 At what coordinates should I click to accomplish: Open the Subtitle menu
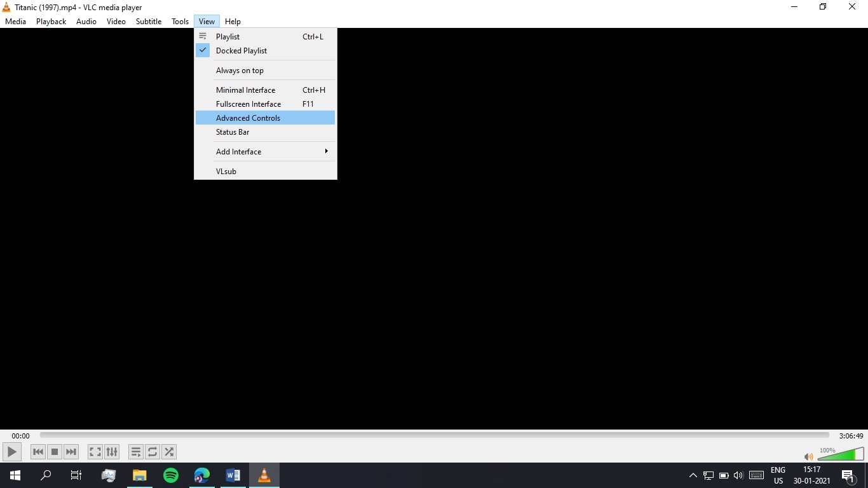(x=149, y=21)
